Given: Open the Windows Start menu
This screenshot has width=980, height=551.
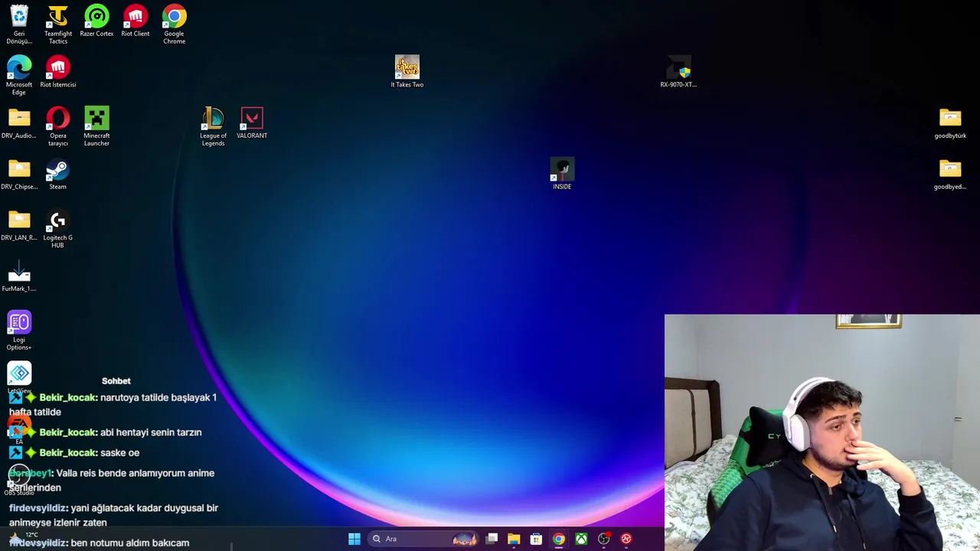Looking at the screenshot, I should tap(354, 539).
